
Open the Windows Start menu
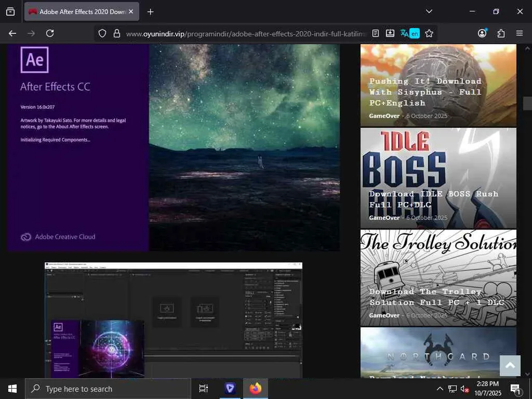12,389
